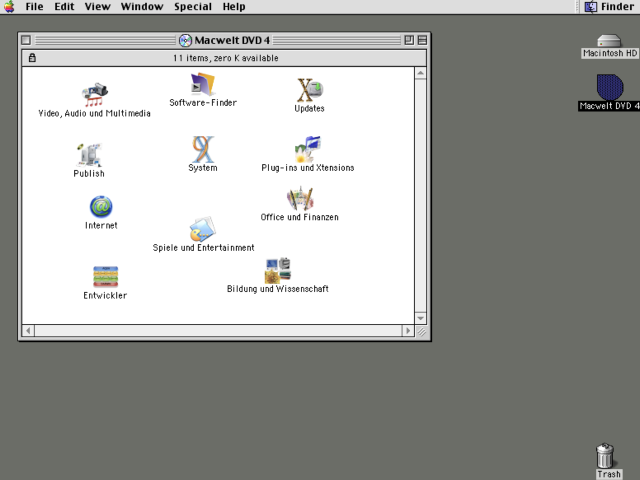Click the window resize grip corner
Image resolution: width=640 pixels, height=480 pixels.
click(x=421, y=331)
